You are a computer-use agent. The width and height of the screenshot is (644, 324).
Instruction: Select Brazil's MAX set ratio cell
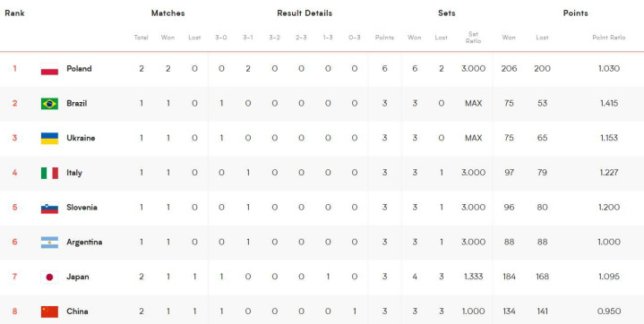click(473, 104)
